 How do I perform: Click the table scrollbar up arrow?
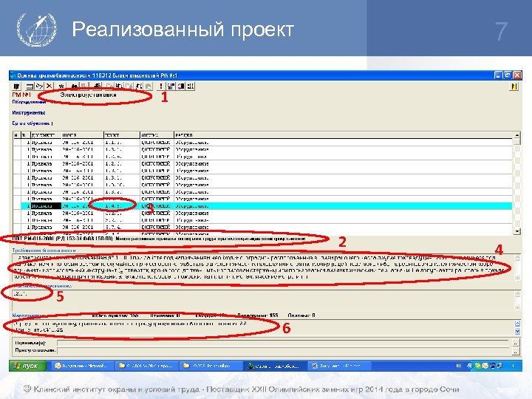point(516,135)
